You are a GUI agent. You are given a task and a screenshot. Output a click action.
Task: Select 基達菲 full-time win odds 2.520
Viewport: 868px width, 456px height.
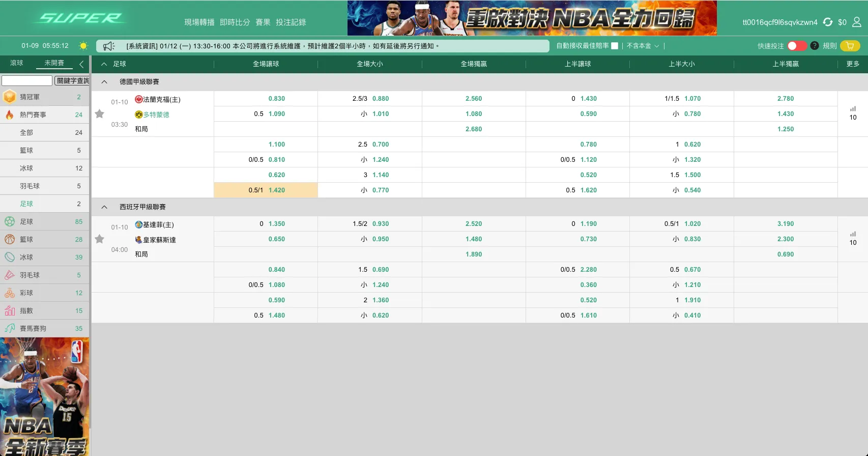[474, 224]
